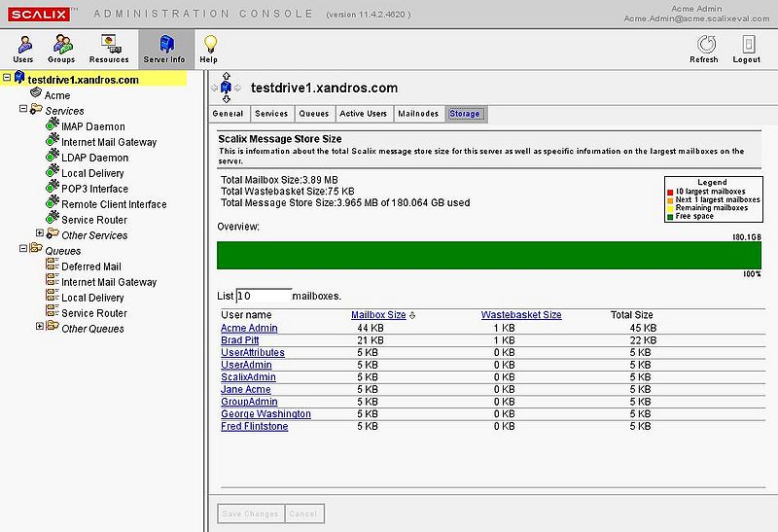Open the Acme Admin mailbox link
The width and height of the screenshot is (778, 532).
[x=249, y=329]
